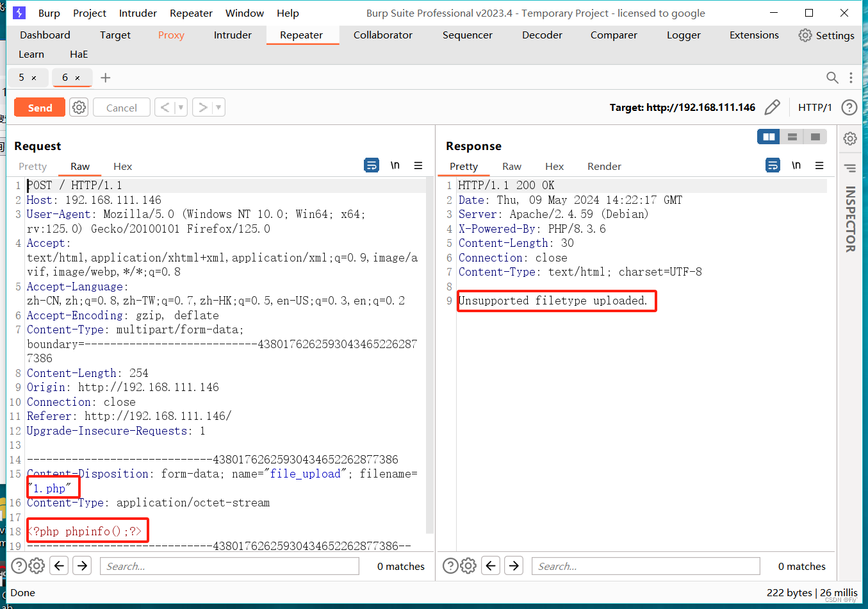Image resolution: width=868 pixels, height=609 pixels.
Task: Select Repeater tab 5
Action: tap(28, 78)
